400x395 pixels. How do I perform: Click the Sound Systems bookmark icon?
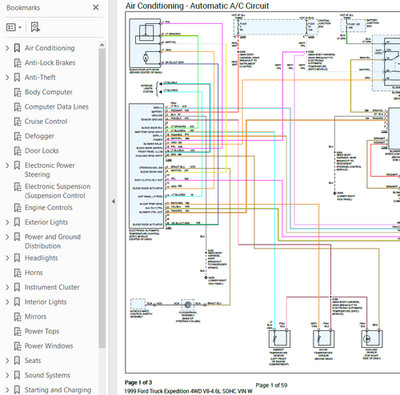click(x=17, y=375)
